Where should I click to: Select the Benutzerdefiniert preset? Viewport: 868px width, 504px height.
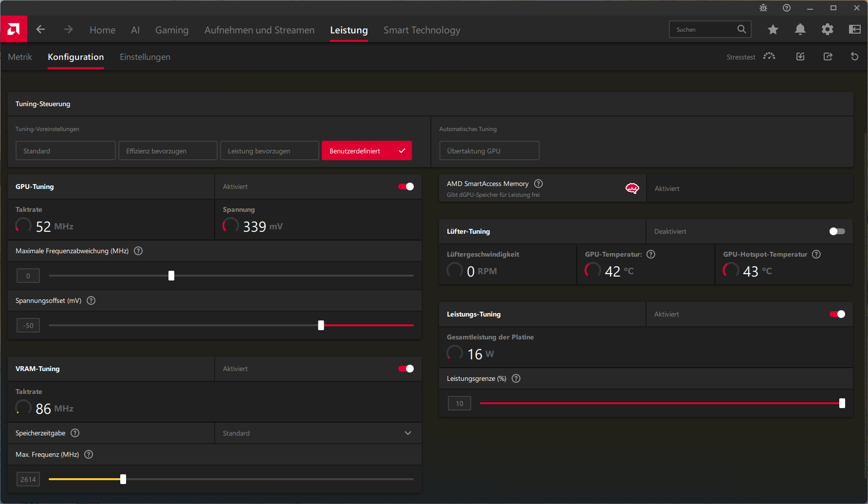click(x=367, y=150)
